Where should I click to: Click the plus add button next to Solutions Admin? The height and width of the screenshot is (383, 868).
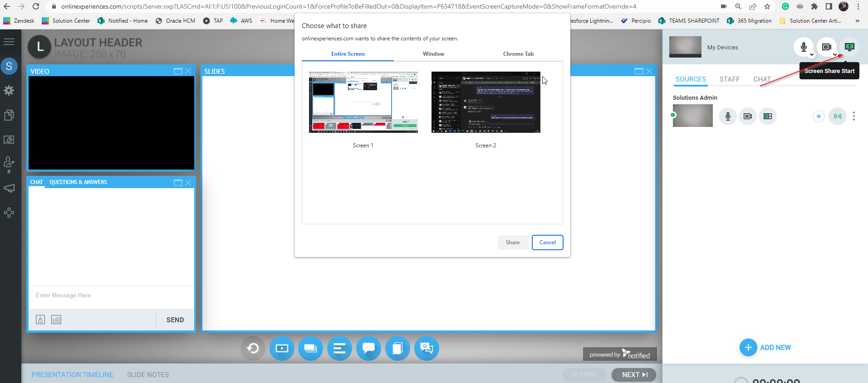(x=819, y=116)
